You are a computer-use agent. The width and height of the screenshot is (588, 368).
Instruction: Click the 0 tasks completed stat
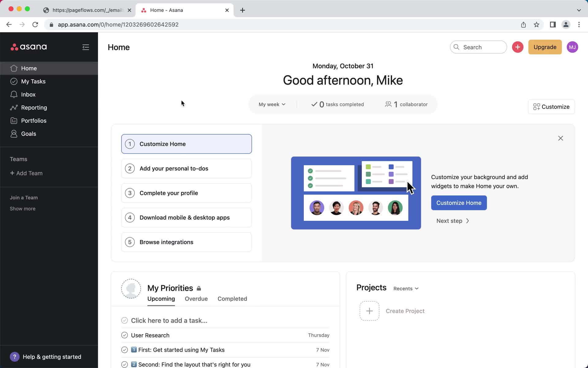[337, 104]
